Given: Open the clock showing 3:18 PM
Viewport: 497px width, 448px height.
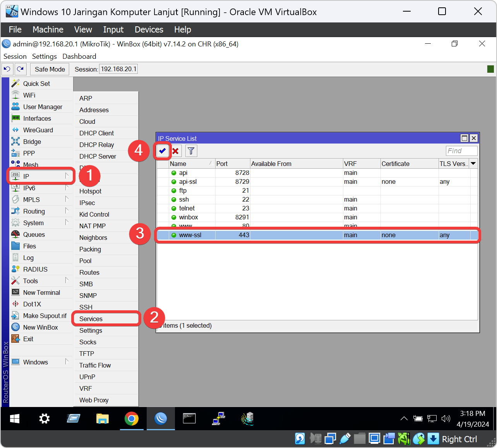Looking at the screenshot, I should click(x=473, y=419).
